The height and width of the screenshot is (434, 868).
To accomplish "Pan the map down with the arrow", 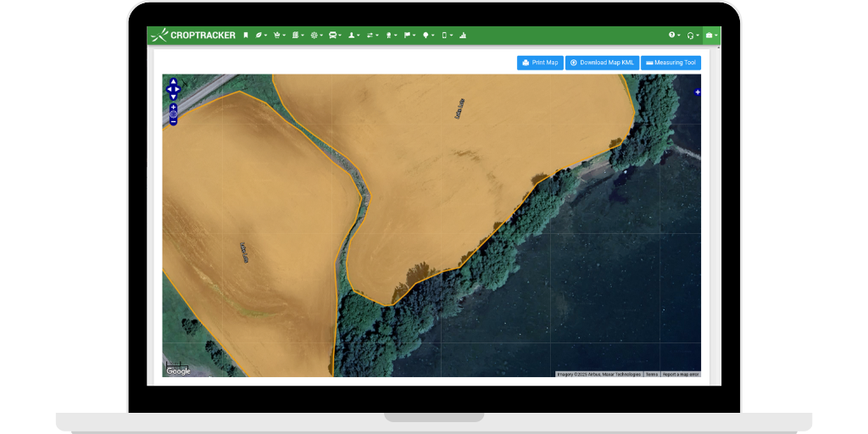I will (173, 97).
